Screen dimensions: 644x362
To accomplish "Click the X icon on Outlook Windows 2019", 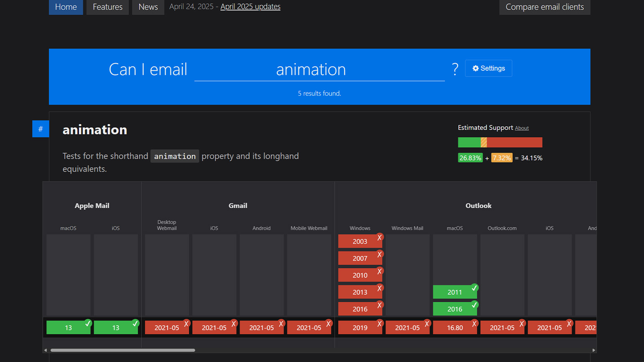I will 380,323.
